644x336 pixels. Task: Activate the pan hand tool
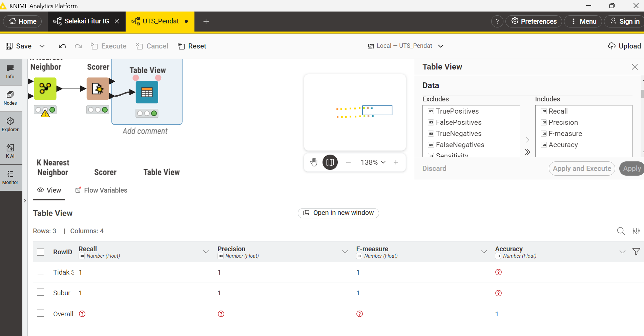click(314, 162)
